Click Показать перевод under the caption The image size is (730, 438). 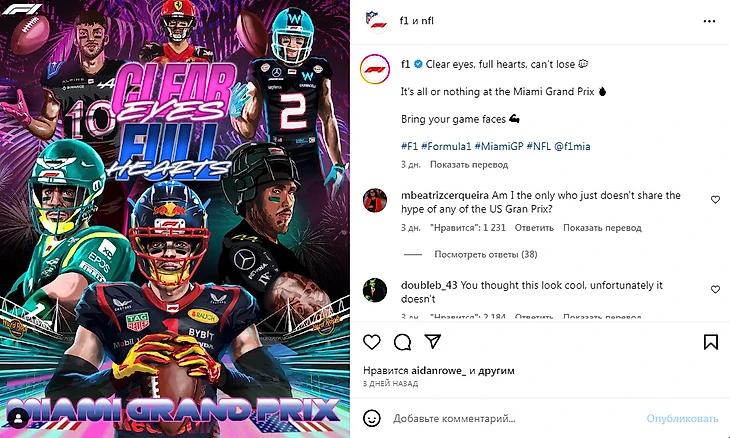click(x=469, y=164)
